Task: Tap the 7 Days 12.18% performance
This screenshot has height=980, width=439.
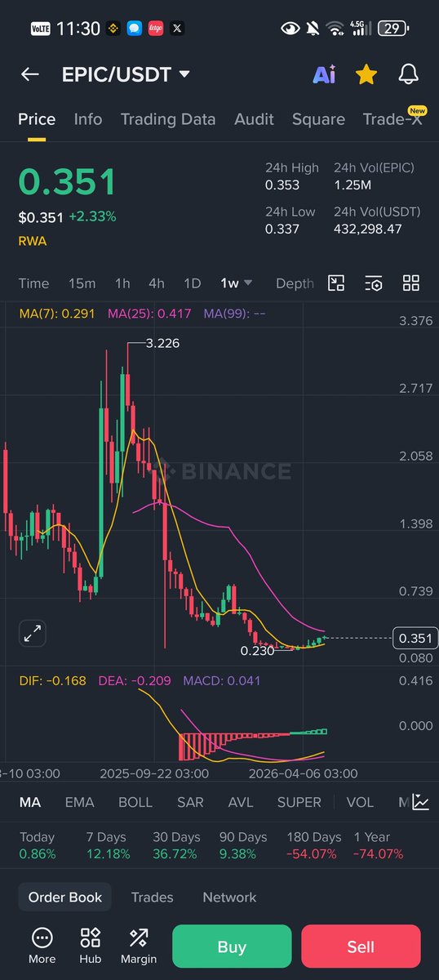Action: pyautogui.click(x=108, y=845)
